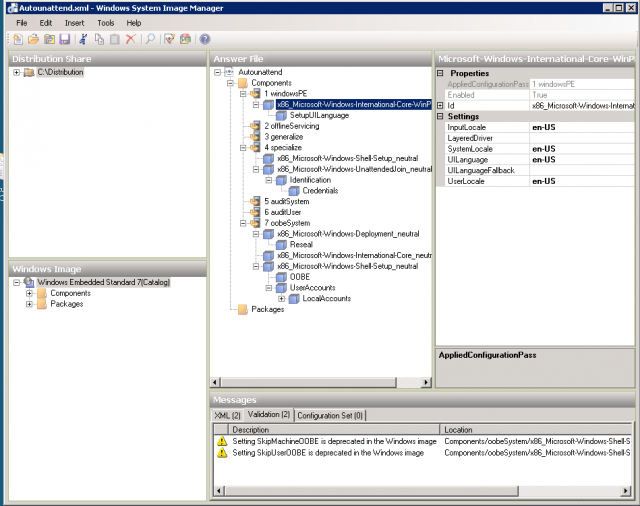The height and width of the screenshot is (506, 640).
Task: Expand the C:\Distribution tree node
Action: (16, 72)
